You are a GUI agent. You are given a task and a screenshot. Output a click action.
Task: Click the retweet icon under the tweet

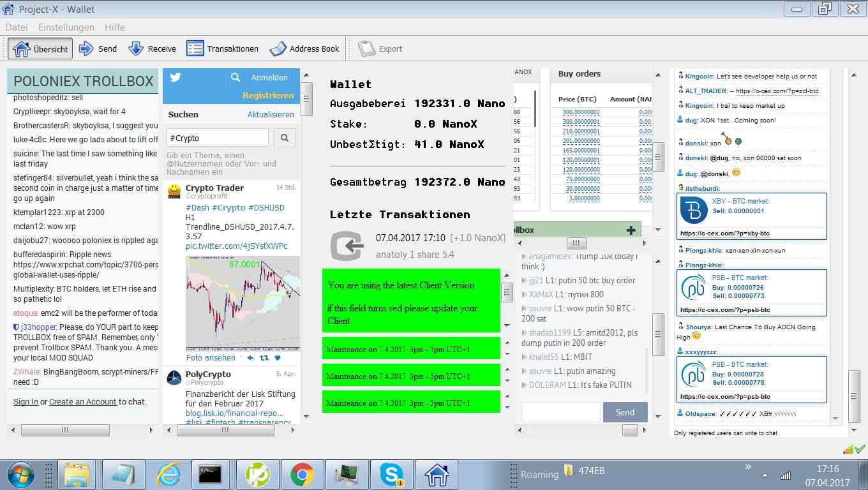[x=264, y=358]
